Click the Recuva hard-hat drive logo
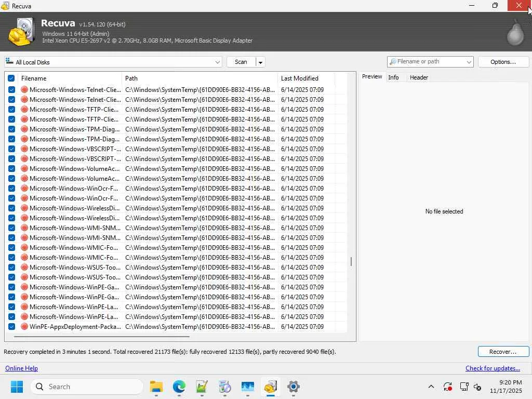532x399 pixels. pos(22,32)
